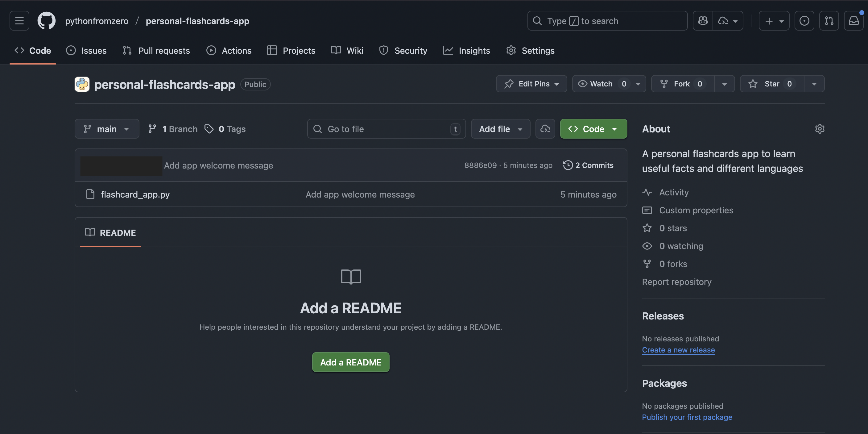868x434 pixels.
Task: Expand the main branch dropdown
Action: click(x=107, y=128)
